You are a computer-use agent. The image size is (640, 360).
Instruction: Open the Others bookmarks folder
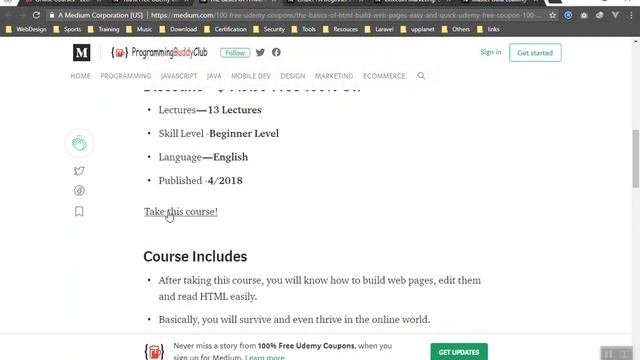pyautogui.click(x=456, y=29)
